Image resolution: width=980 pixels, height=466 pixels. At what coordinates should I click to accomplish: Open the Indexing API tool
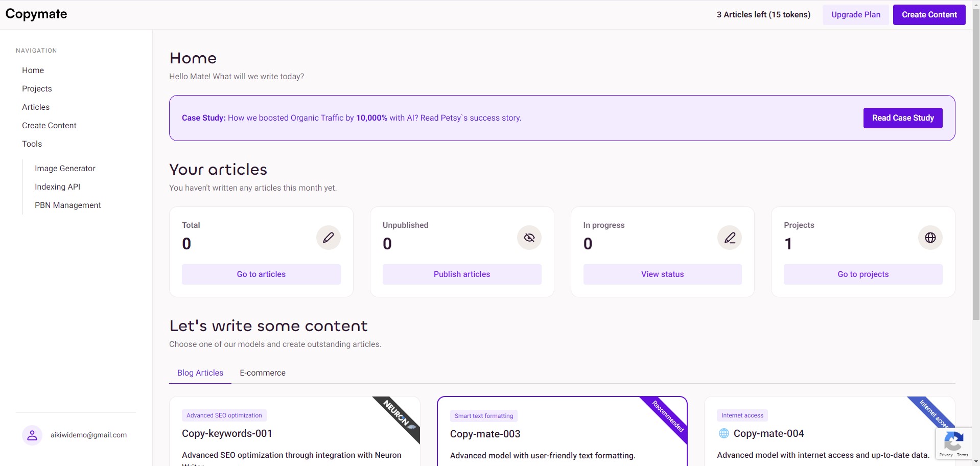click(57, 187)
